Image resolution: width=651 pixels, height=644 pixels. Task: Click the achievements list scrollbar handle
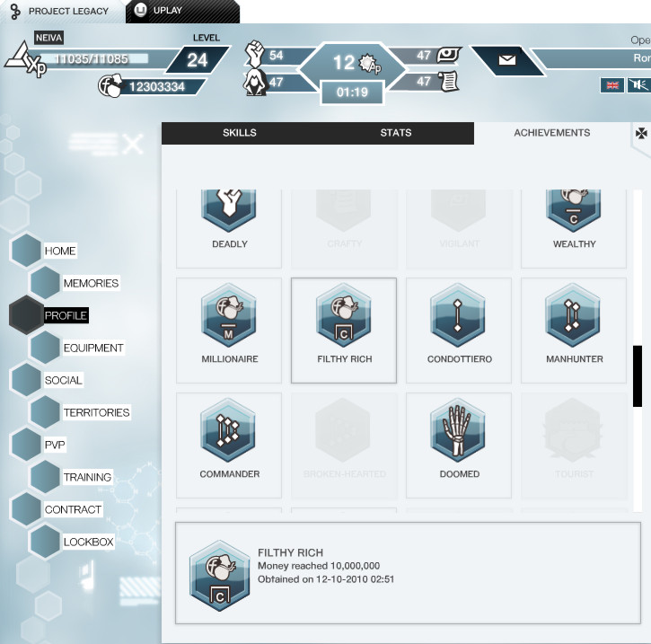pyautogui.click(x=638, y=375)
